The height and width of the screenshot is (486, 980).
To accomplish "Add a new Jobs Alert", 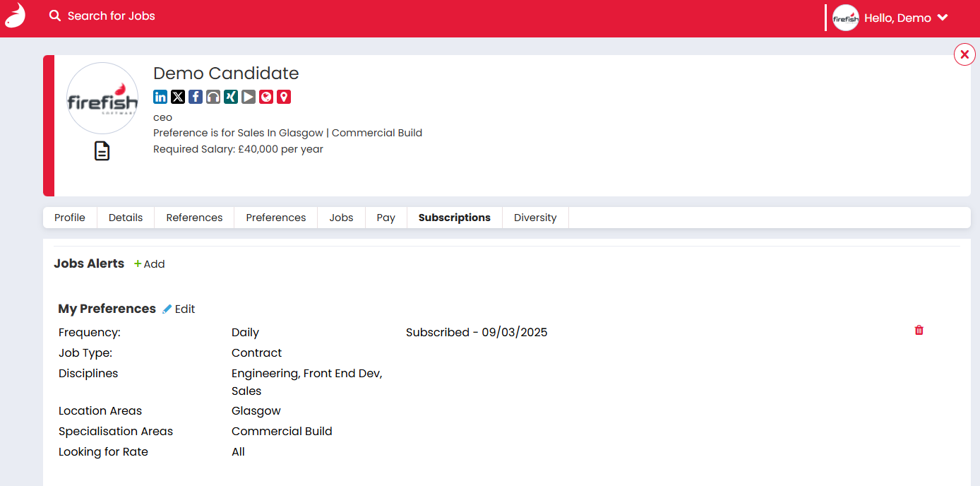I will 150,264.
